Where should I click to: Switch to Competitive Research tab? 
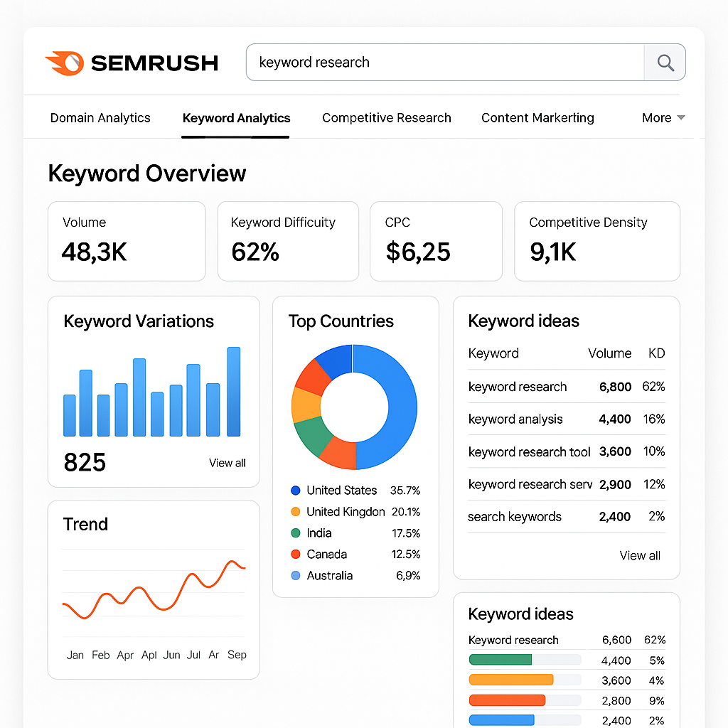387,118
